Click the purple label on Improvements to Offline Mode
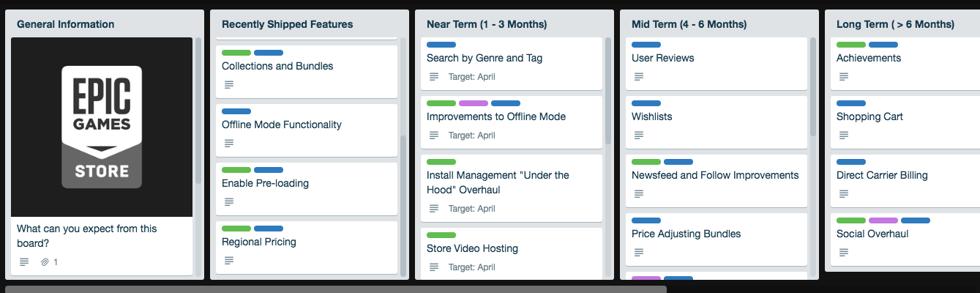Screen dimensions: 980x293 point(474,103)
